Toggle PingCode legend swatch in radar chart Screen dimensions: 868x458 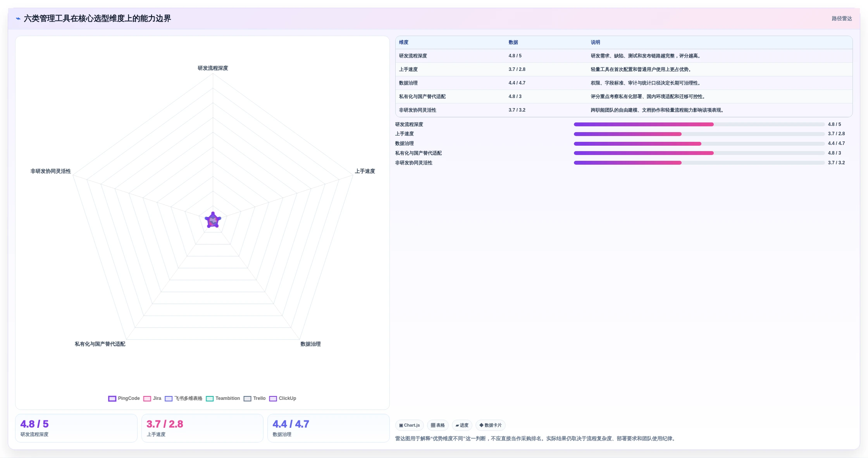(x=112, y=398)
